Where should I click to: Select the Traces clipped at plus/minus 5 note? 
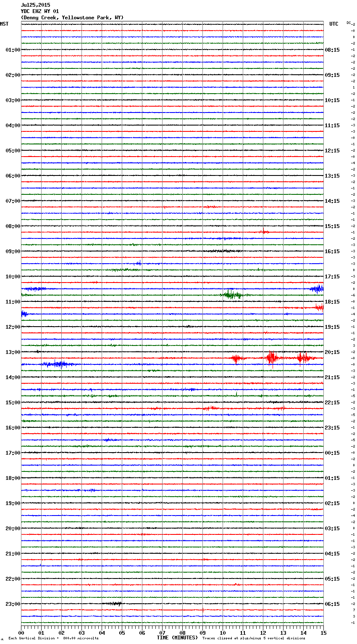coord(254,638)
